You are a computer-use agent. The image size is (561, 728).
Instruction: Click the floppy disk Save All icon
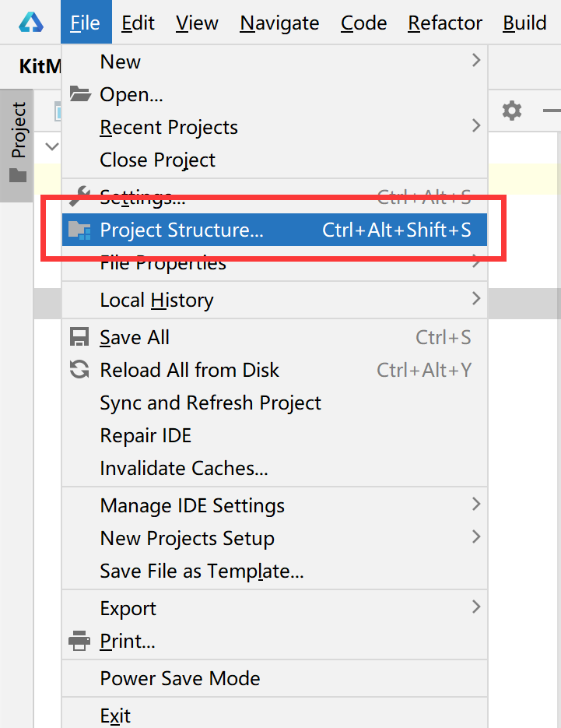click(x=79, y=337)
